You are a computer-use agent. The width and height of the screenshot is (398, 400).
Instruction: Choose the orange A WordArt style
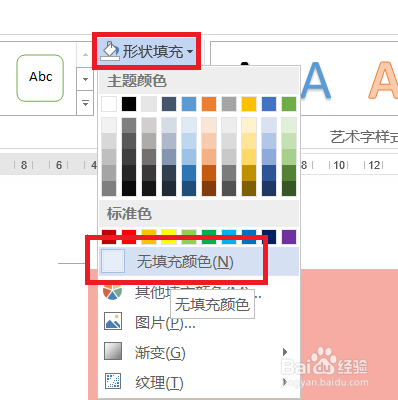point(383,81)
